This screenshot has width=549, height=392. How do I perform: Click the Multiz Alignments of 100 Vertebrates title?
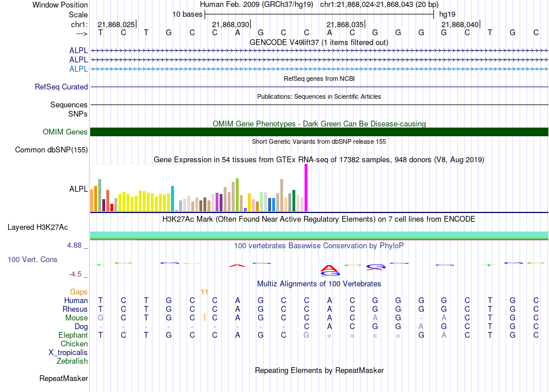pyautogui.click(x=318, y=284)
